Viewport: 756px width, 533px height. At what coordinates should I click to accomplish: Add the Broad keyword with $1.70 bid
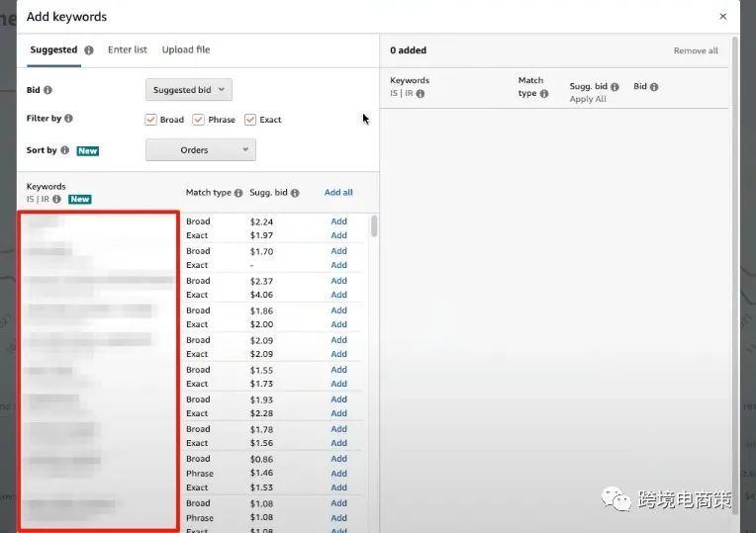point(339,251)
